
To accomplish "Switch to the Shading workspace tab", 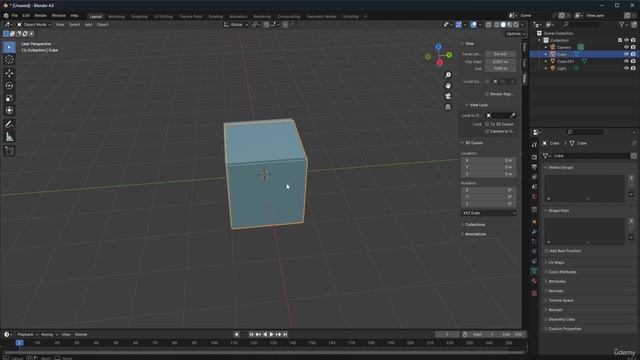I will coord(216,17).
